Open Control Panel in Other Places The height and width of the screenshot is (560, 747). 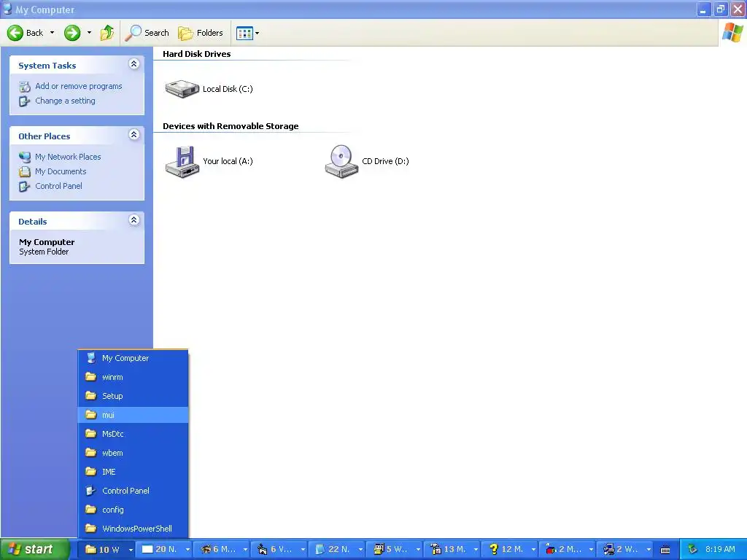pos(58,186)
